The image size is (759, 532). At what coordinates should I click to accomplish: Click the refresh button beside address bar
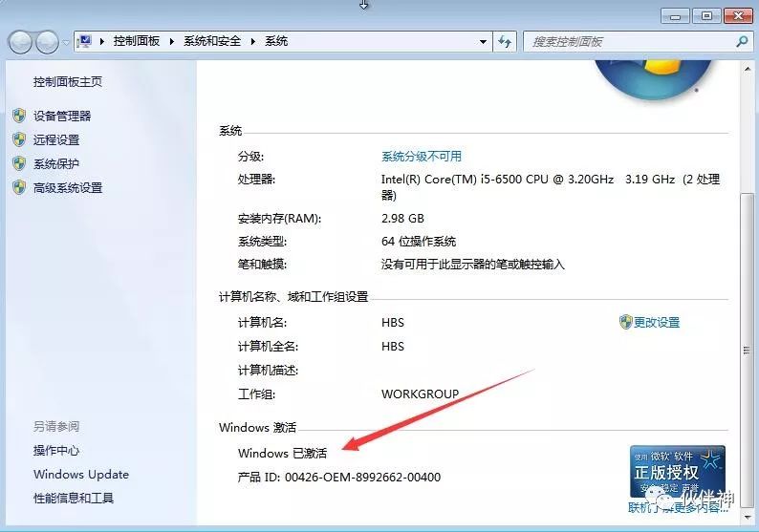click(x=505, y=42)
